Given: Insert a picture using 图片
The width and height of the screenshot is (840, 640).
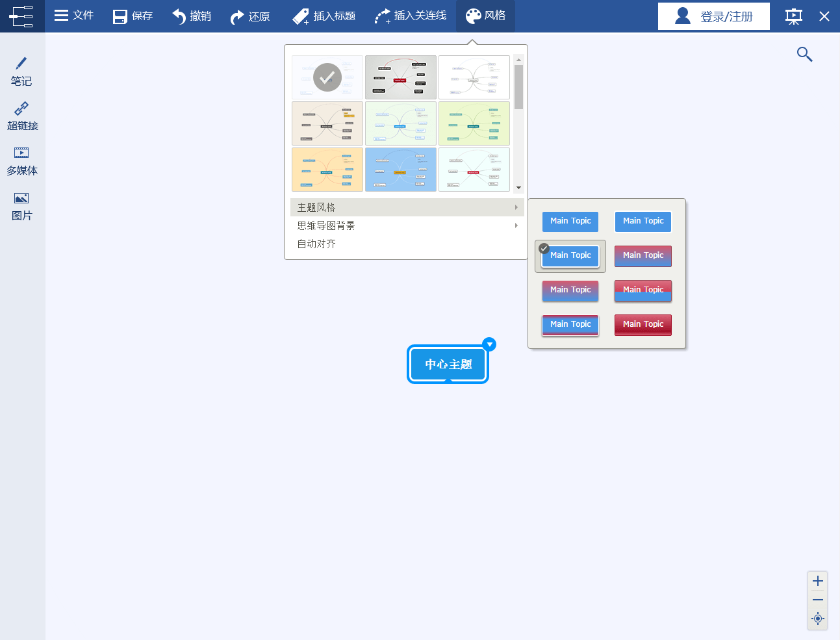Looking at the screenshot, I should pos(21,206).
